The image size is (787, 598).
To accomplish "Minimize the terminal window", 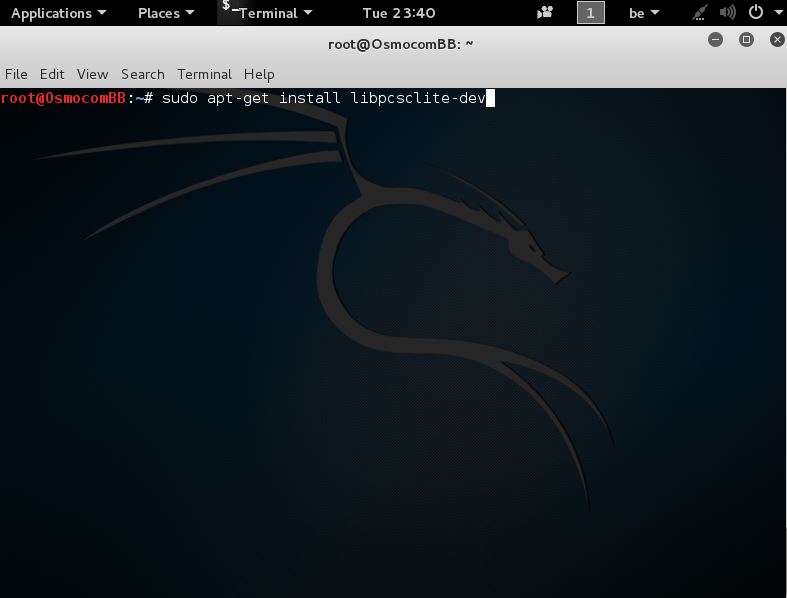I will tap(715, 39).
